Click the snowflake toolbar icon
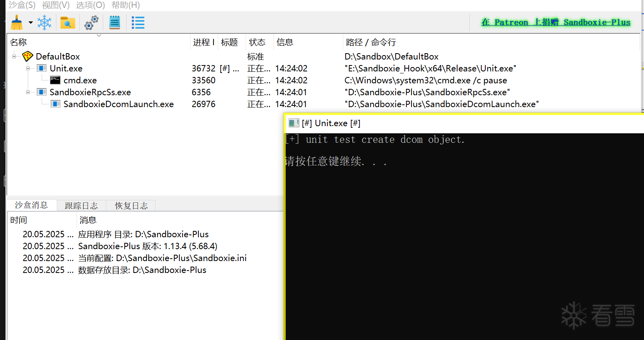Viewport: 644px width, 340px height. pos(44,23)
